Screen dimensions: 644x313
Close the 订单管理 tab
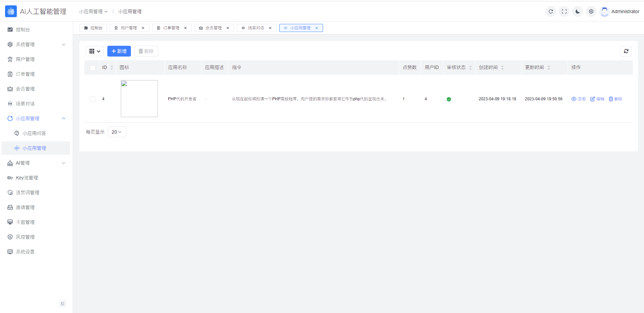(x=185, y=28)
